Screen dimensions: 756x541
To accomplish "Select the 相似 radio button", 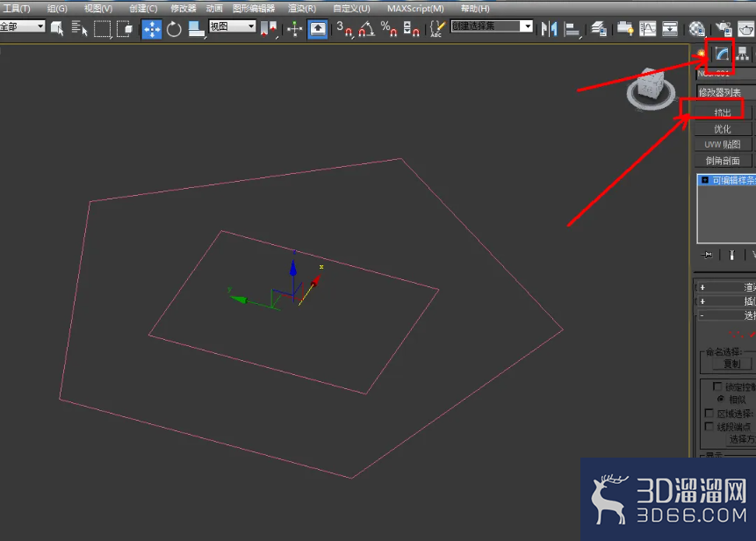I will tap(721, 400).
